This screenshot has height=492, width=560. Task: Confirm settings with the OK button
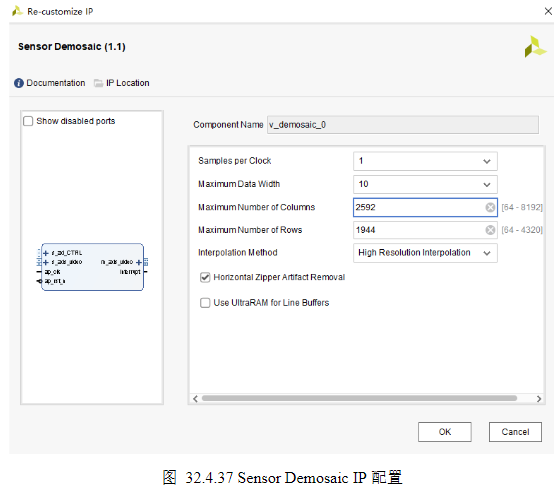pos(445,432)
